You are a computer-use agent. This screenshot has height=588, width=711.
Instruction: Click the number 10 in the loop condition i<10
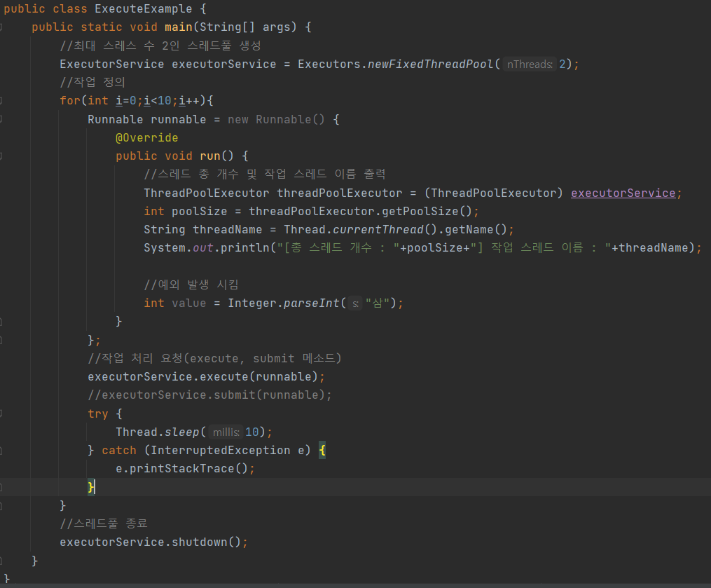point(165,100)
